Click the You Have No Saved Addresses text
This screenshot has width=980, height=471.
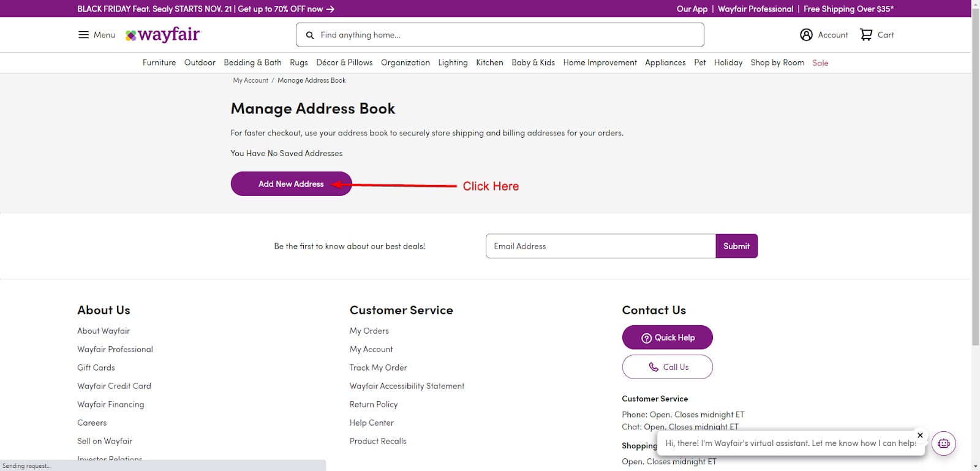click(287, 153)
